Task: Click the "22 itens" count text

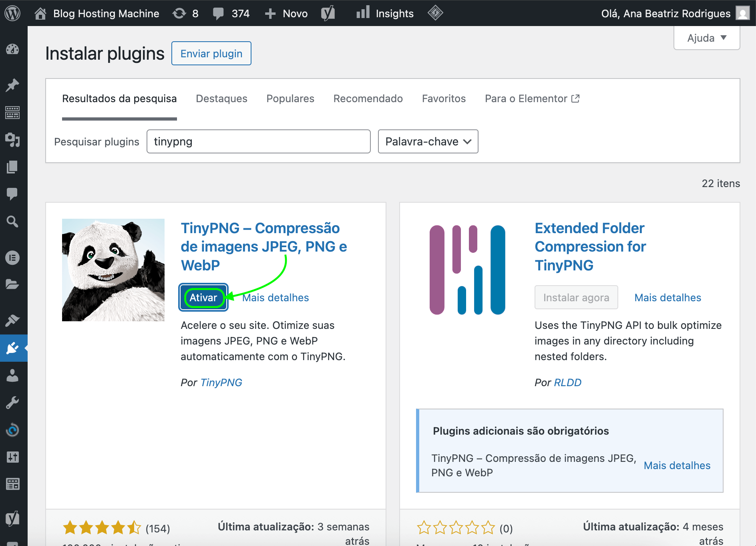Action: (721, 183)
